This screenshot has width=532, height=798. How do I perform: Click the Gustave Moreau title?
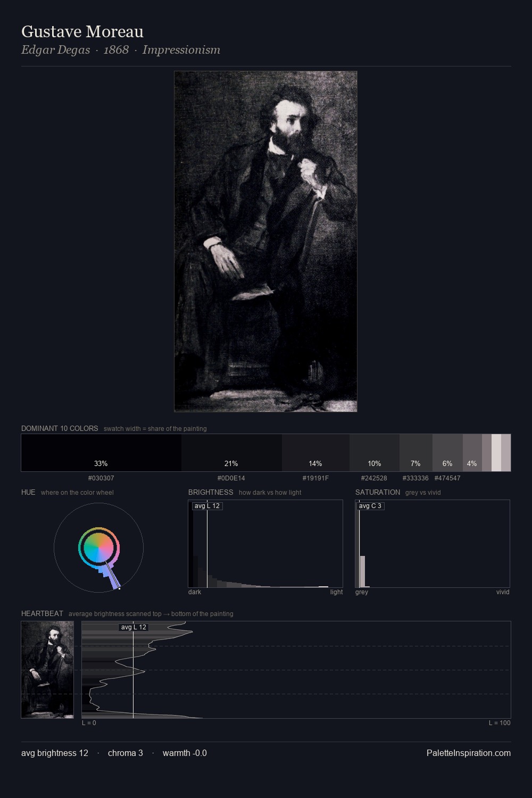tap(82, 32)
